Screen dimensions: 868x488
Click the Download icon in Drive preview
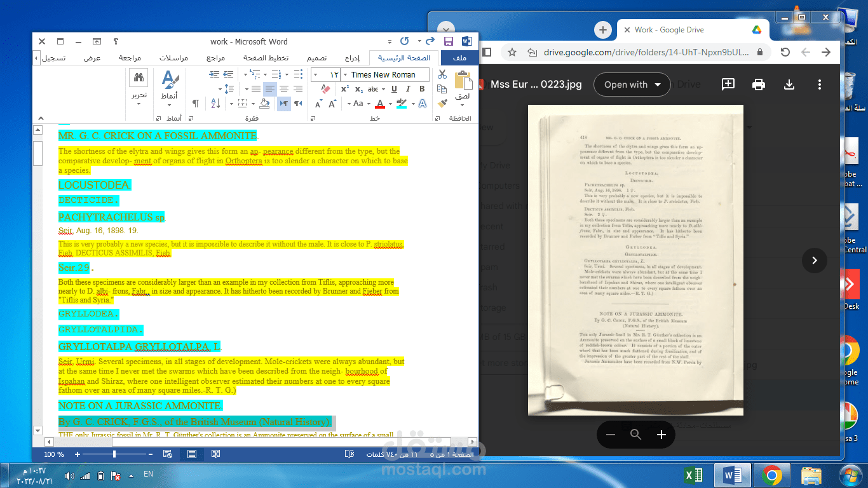pos(789,85)
